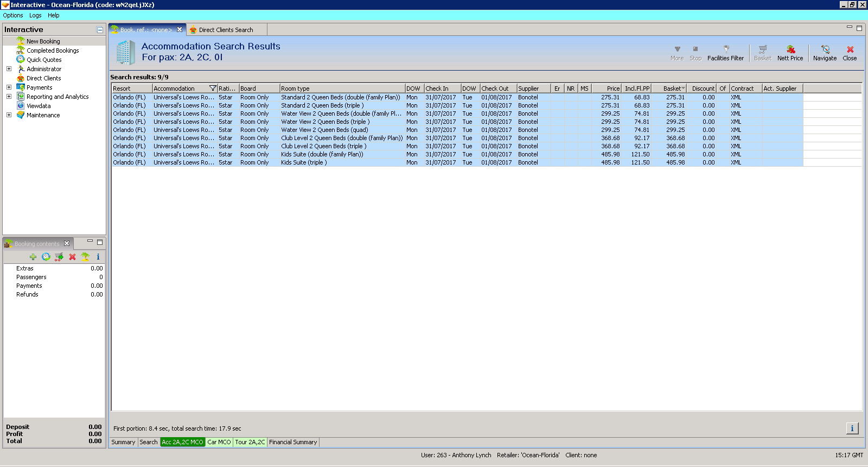Sort results by Room type column header
Image resolution: width=868 pixels, height=467 pixels.
(x=342, y=89)
